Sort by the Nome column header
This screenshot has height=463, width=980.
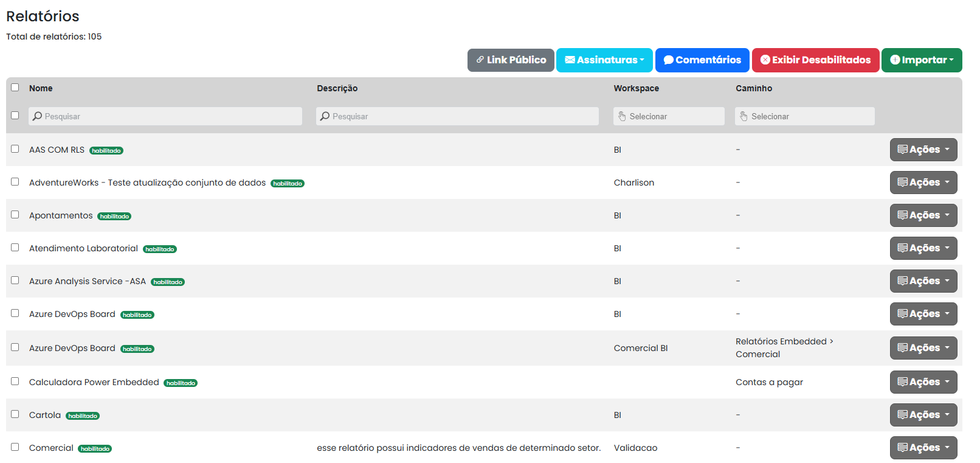(41, 88)
